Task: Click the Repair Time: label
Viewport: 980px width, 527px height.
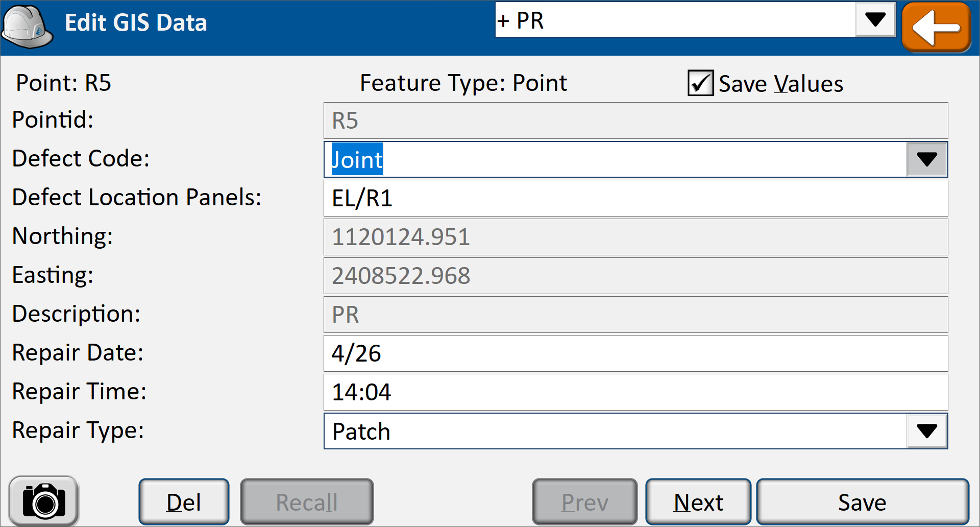Action: pyautogui.click(x=79, y=391)
